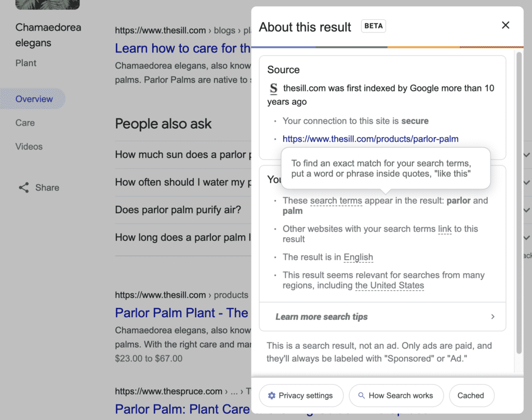Image resolution: width=532 pixels, height=420 pixels.
Task: Select the Overview tab
Action: pyautogui.click(x=33, y=99)
